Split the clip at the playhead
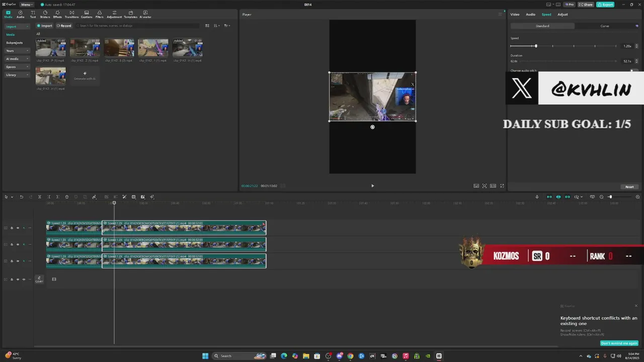Screen dimensions: 644x362 tap(40, 197)
